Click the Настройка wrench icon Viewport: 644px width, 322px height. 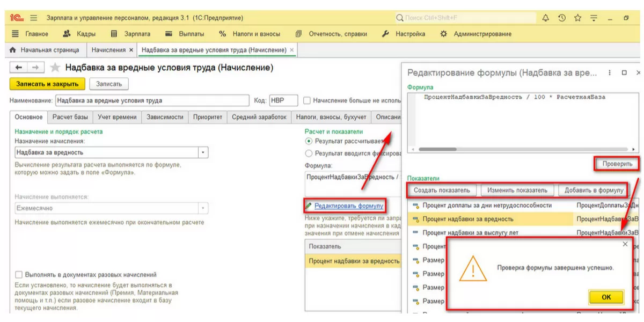point(385,34)
